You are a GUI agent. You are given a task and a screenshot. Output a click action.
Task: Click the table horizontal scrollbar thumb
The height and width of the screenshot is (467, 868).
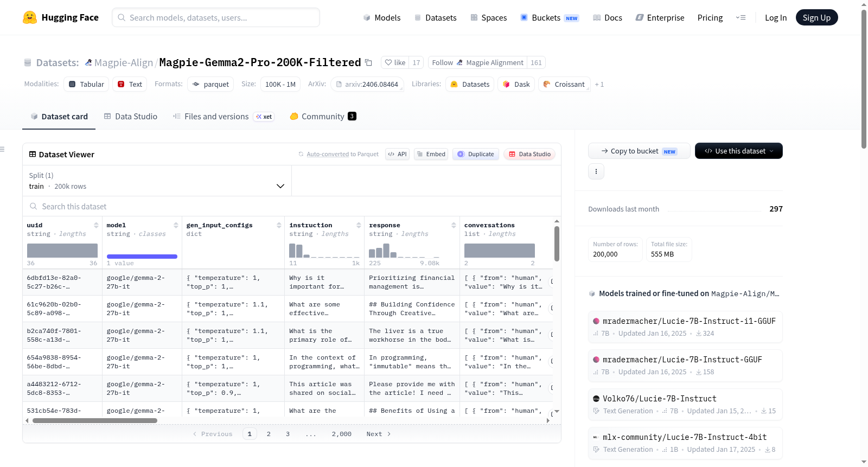coord(95,420)
